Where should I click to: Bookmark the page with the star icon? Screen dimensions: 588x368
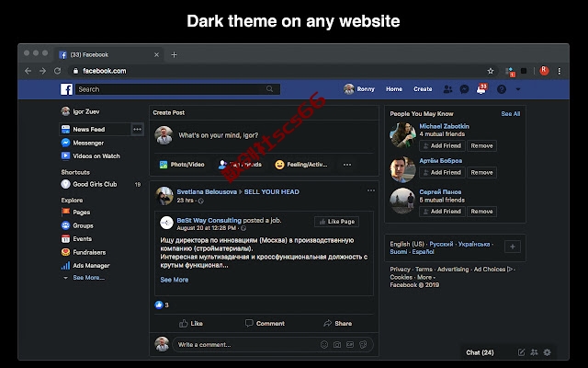pos(491,71)
